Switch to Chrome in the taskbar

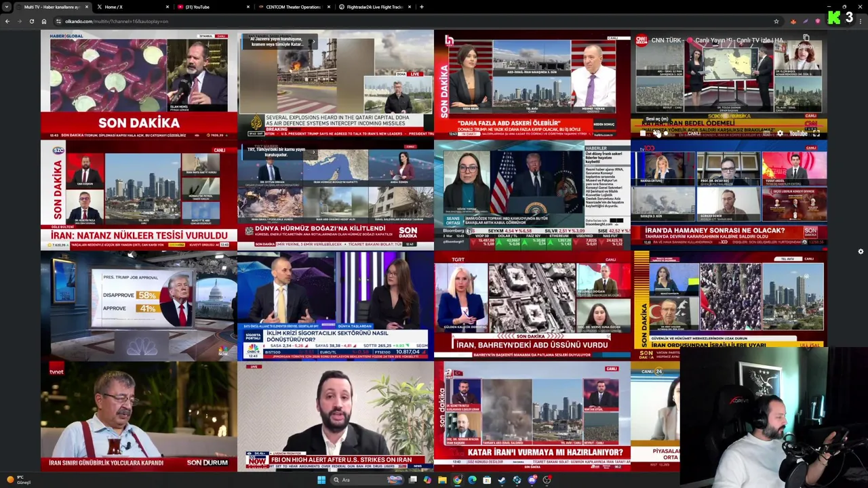[457, 480]
